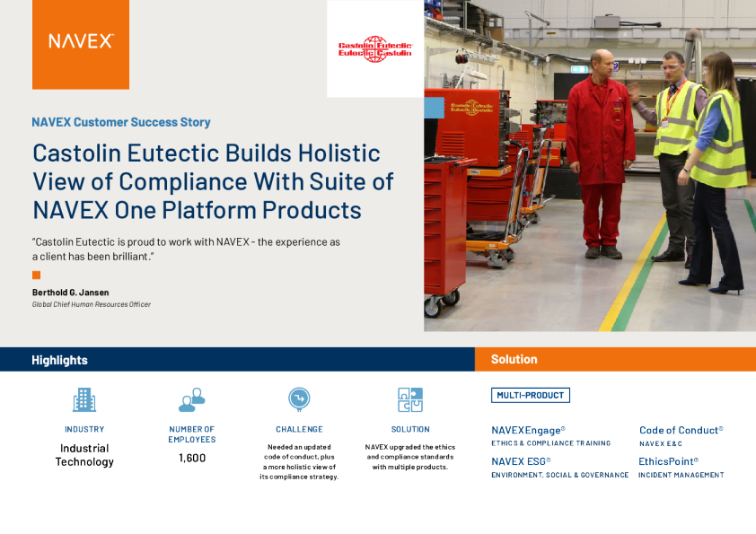Viewport: 756px width, 534px height.
Task: Select the Industry building icon
Action: pos(84,399)
